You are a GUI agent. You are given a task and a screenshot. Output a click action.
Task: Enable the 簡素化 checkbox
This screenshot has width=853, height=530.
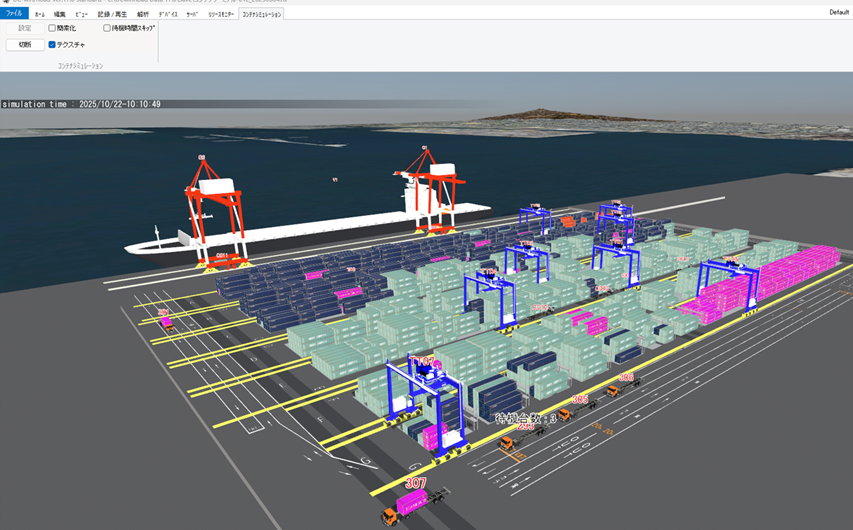(x=52, y=28)
